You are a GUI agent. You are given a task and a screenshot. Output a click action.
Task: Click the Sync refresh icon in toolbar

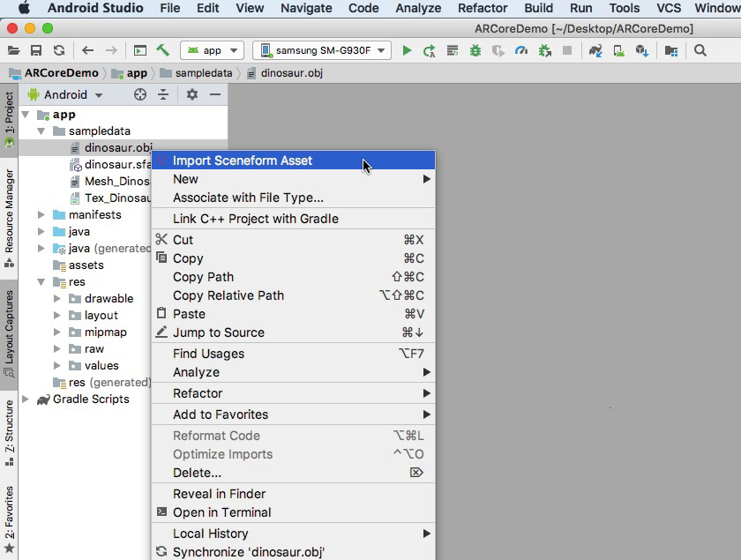coord(58,51)
